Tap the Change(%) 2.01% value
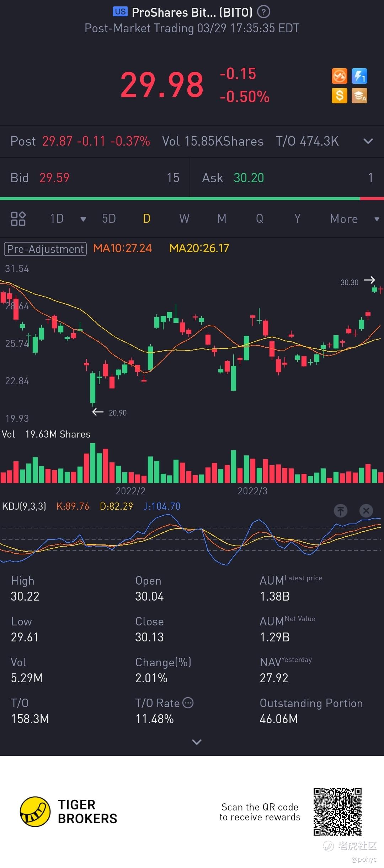 click(x=151, y=678)
